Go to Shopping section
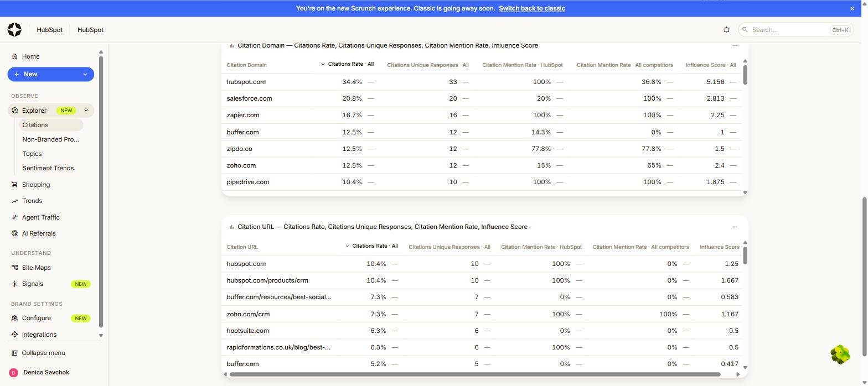Viewport: 868px width, 386px height. click(36, 185)
